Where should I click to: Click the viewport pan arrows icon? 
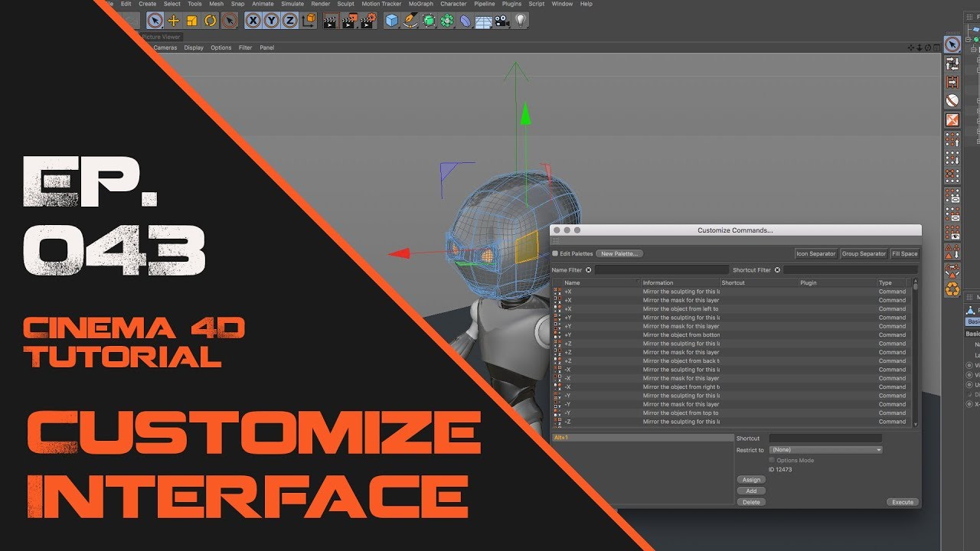coord(911,47)
